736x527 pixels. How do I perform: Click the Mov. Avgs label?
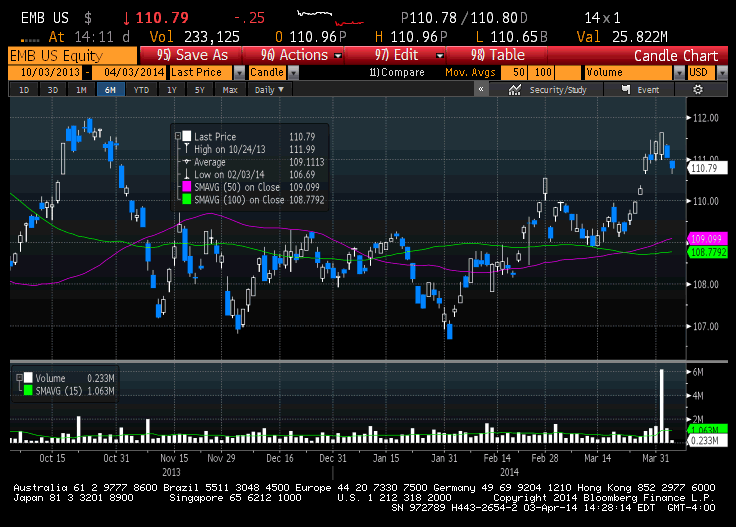point(470,72)
